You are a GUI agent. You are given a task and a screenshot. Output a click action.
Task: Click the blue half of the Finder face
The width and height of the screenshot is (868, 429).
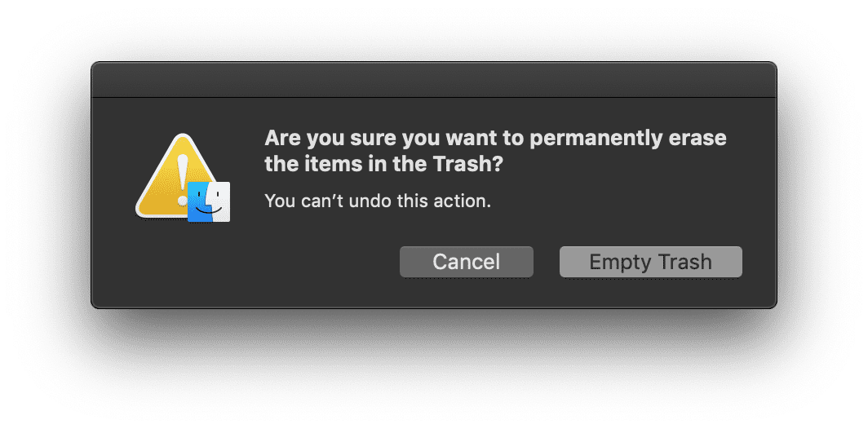point(199,201)
